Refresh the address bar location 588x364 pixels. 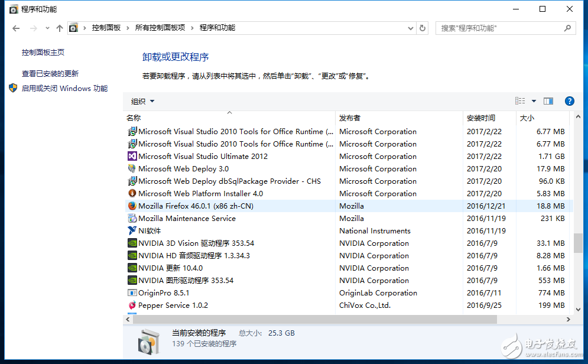(x=423, y=28)
